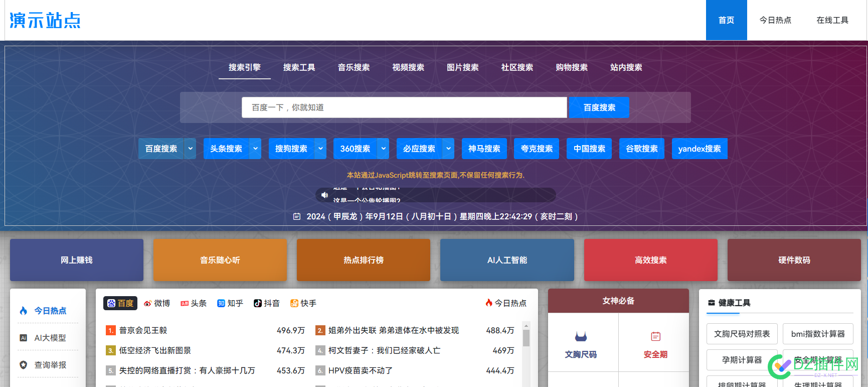Choose the 360搜索 engine button
868x387 pixels.
(x=355, y=149)
